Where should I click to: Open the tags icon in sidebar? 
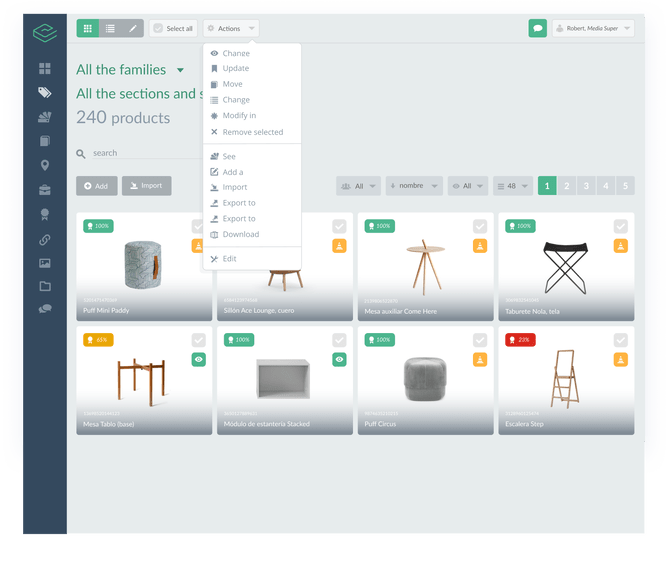[x=45, y=92]
